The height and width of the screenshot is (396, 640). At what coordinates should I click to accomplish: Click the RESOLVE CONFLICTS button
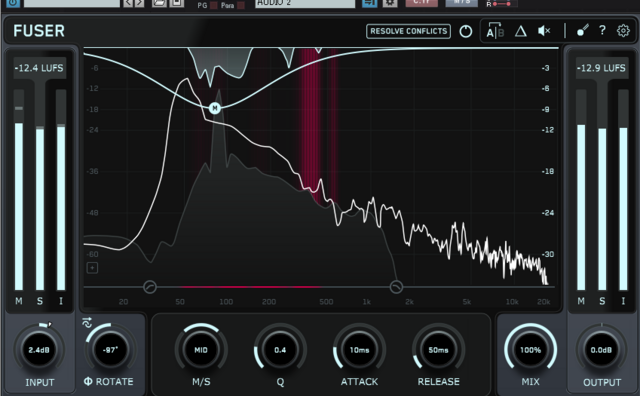coord(408,31)
